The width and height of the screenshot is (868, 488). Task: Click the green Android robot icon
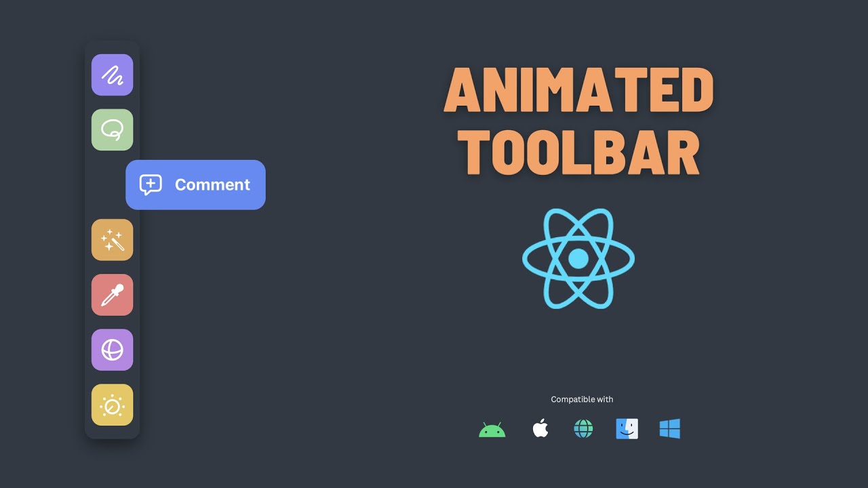(x=492, y=430)
